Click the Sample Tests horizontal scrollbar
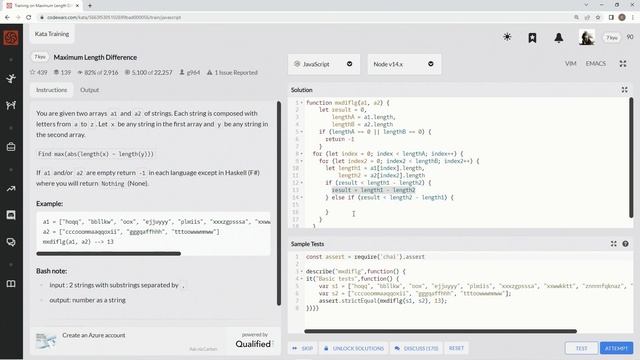Image resolution: width=640 pixels, height=360 pixels. [440, 331]
